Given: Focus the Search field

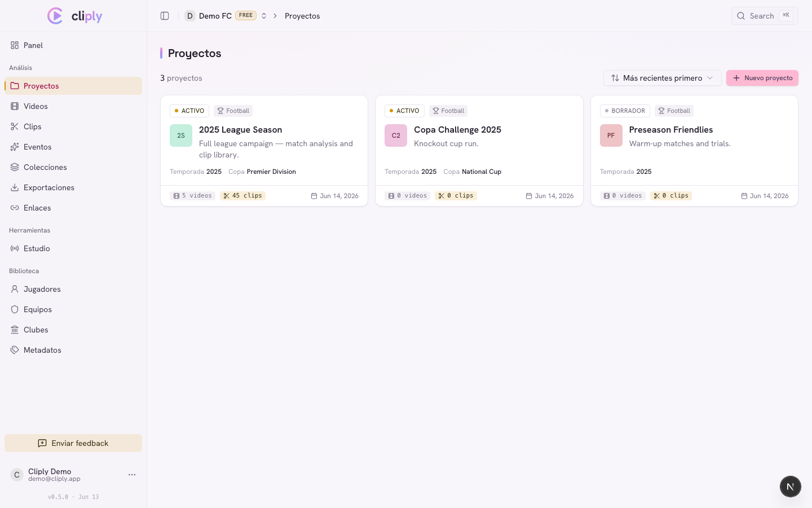Looking at the screenshot, I should (765, 16).
